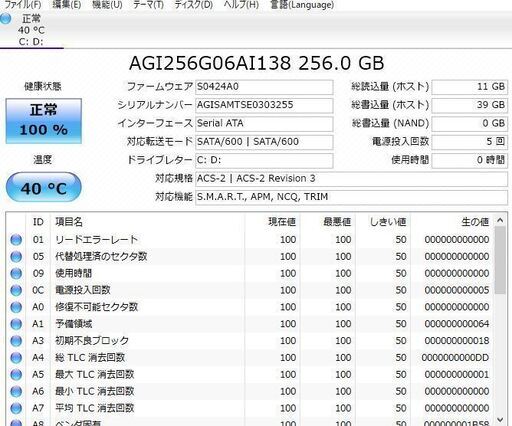Screen dimensions: 512x426
Task: Click the S.M.A.R.T., APM, NCQ, TRIM features field
Action: point(351,197)
